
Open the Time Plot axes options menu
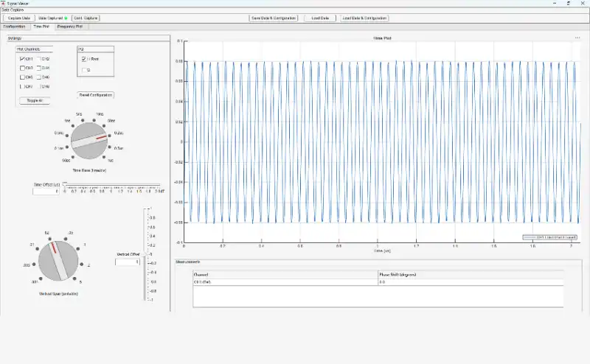[x=577, y=38]
